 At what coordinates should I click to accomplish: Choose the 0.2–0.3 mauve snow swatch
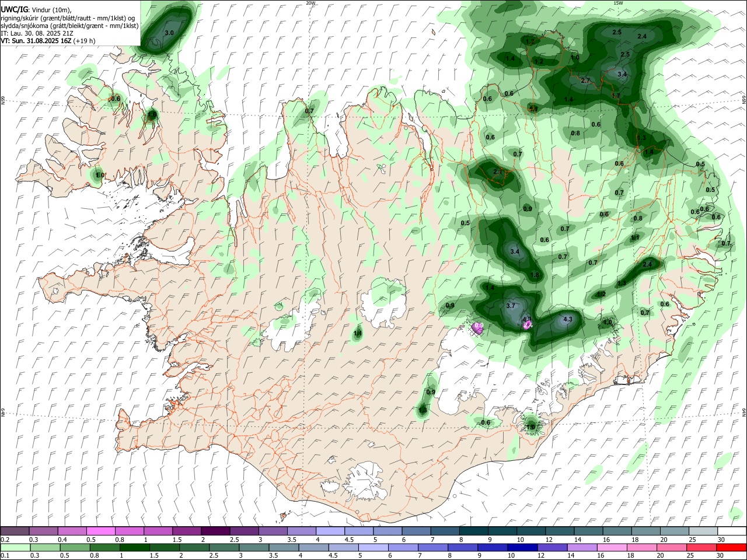pyautogui.click(x=15, y=531)
